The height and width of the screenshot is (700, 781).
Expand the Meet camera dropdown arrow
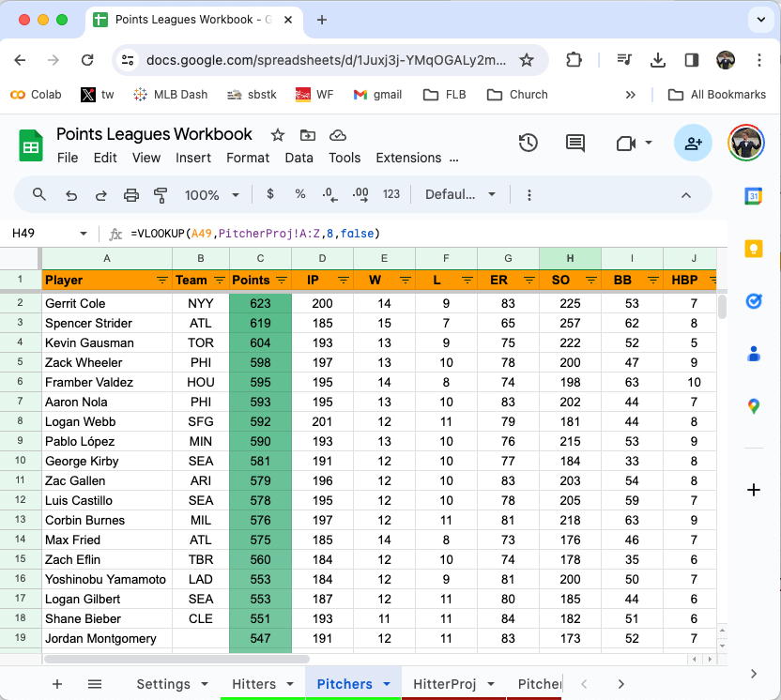click(x=648, y=143)
